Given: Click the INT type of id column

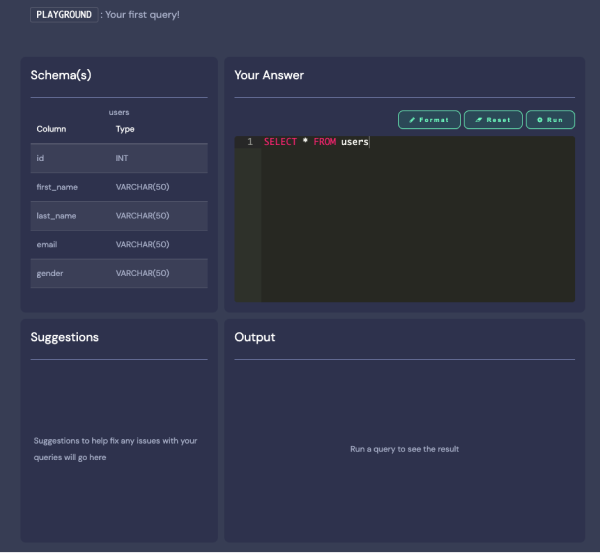Looking at the screenshot, I should point(122,158).
